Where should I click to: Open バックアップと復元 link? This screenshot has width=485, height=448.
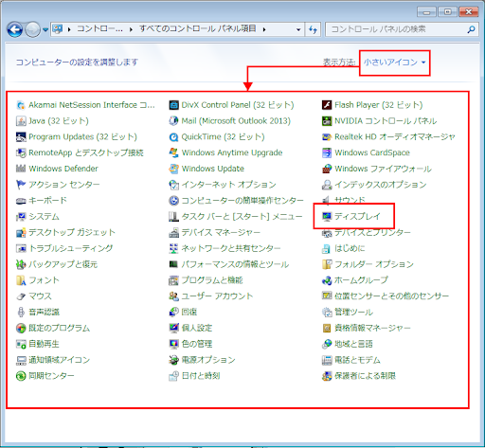point(63,264)
